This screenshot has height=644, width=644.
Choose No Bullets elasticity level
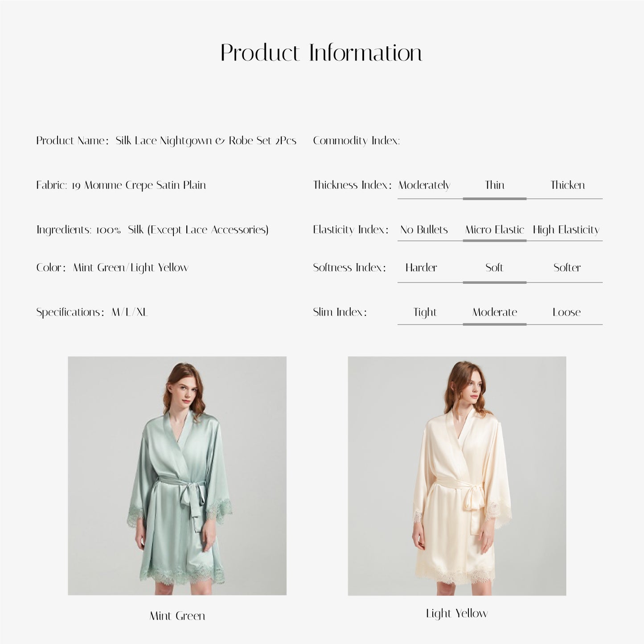[424, 230]
